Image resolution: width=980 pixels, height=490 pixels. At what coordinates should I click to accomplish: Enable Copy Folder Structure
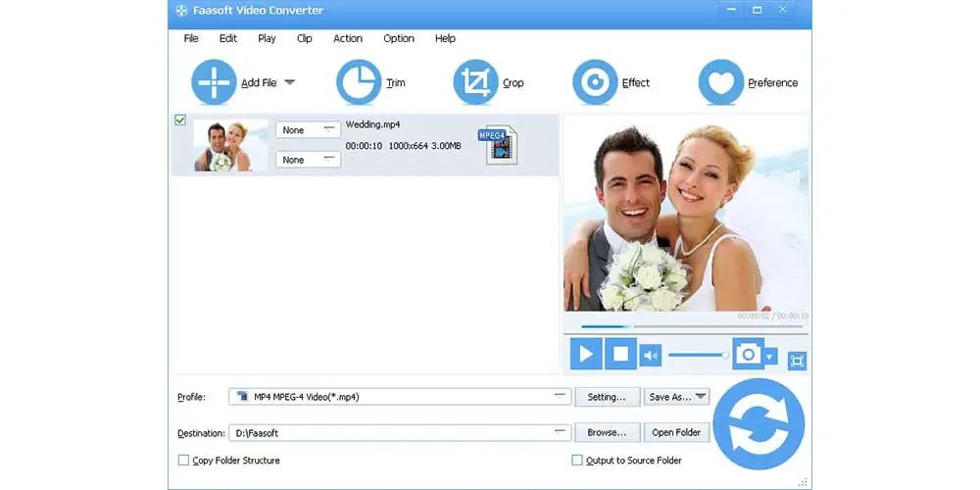pyautogui.click(x=183, y=460)
